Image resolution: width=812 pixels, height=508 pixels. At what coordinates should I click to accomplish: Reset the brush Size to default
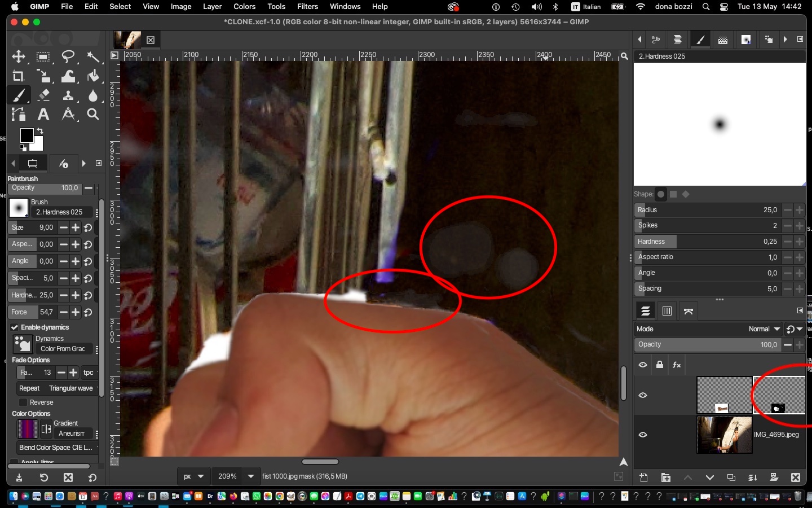[89, 227]
